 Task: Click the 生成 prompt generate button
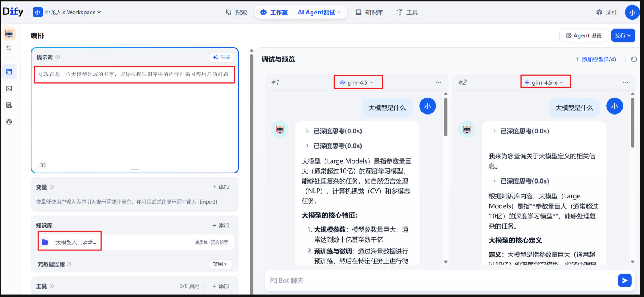click(x=221, y=57)
